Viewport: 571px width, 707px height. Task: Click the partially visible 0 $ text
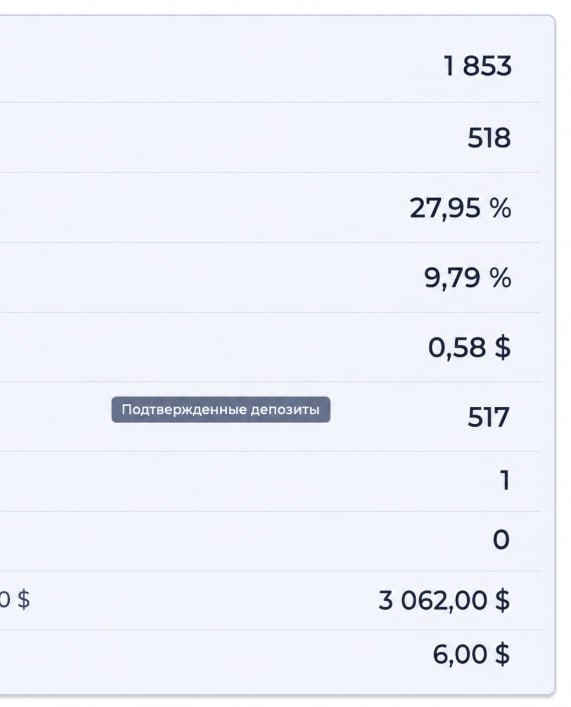pyautogui.click(x=14, y=600)
